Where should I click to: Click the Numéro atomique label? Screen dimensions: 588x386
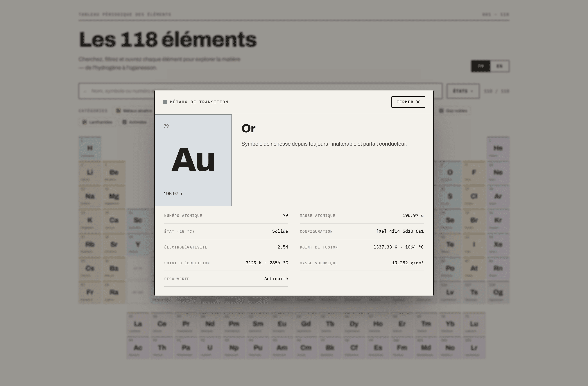(183, 216)
